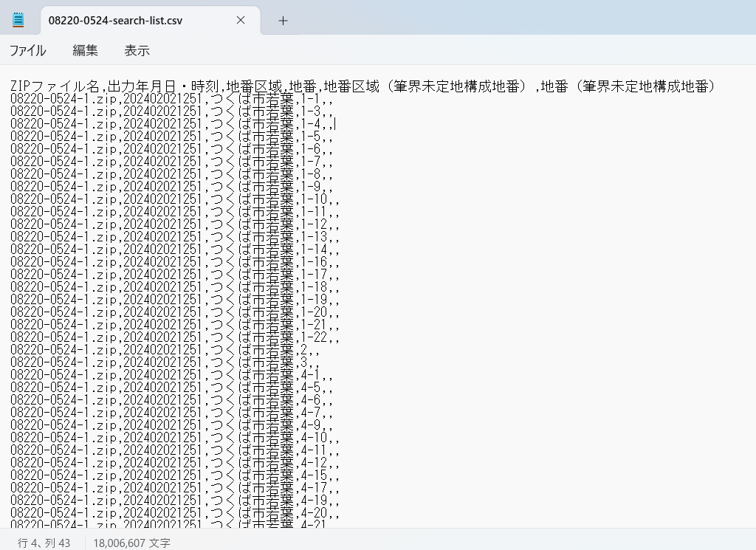Viewport: 756px width, 550px height.
Task: Close the 08220-0524-search-list.csv tab
Action: pos(241,20)
